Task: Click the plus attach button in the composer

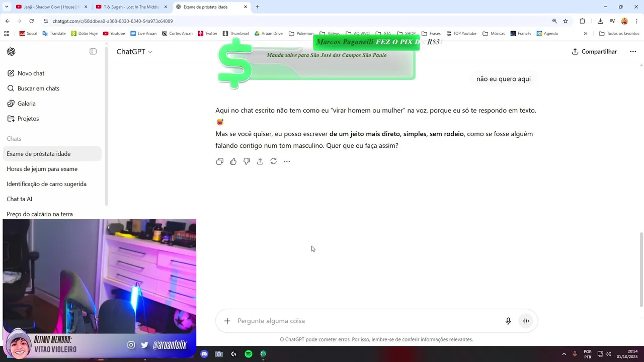Action: pos(227,321)
